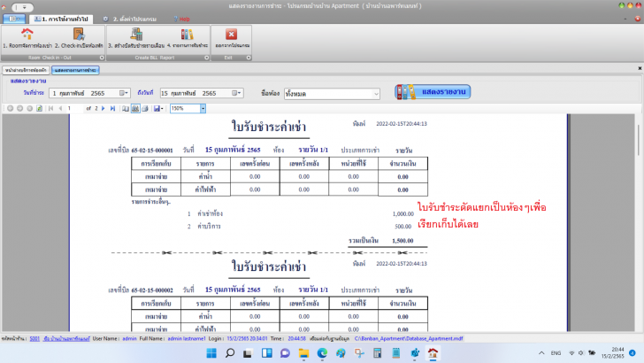Open Calculator from taskbar

[378, 353]
